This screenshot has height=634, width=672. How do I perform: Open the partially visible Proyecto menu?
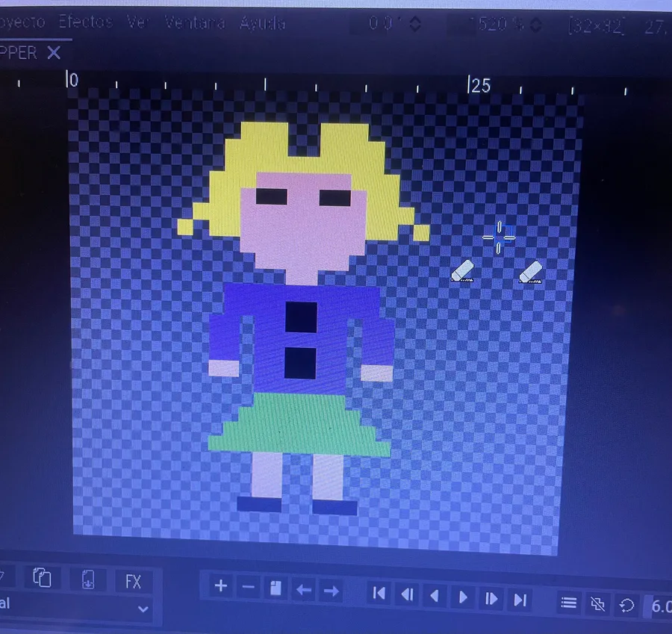point(22,21)
